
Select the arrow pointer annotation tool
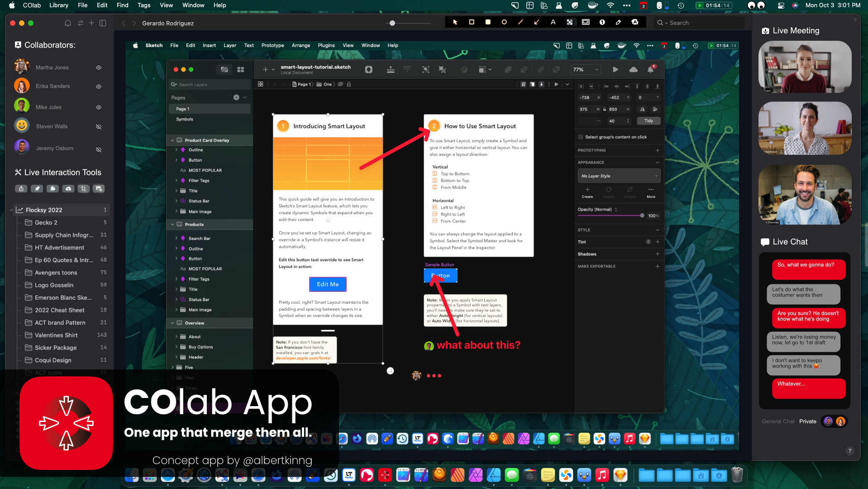click(455, 22)
